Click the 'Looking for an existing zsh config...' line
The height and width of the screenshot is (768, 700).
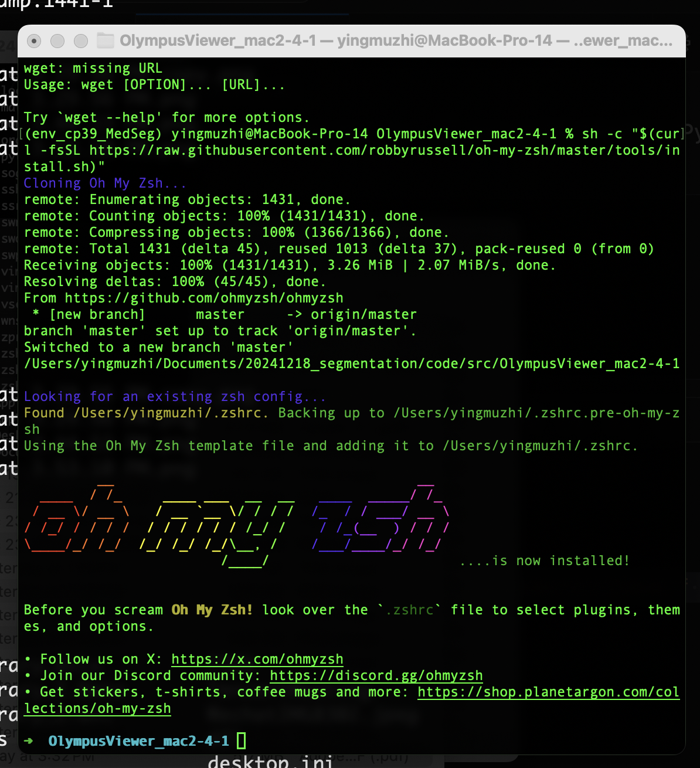(x=175, y=396)
